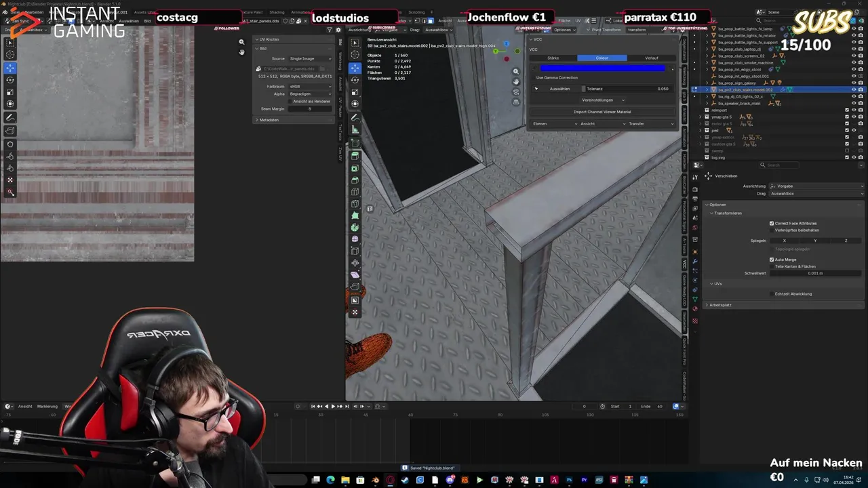Screen dimensions: 868x488
Task: Open the Transfer menu in VCC panel
Action: point(652,123)
